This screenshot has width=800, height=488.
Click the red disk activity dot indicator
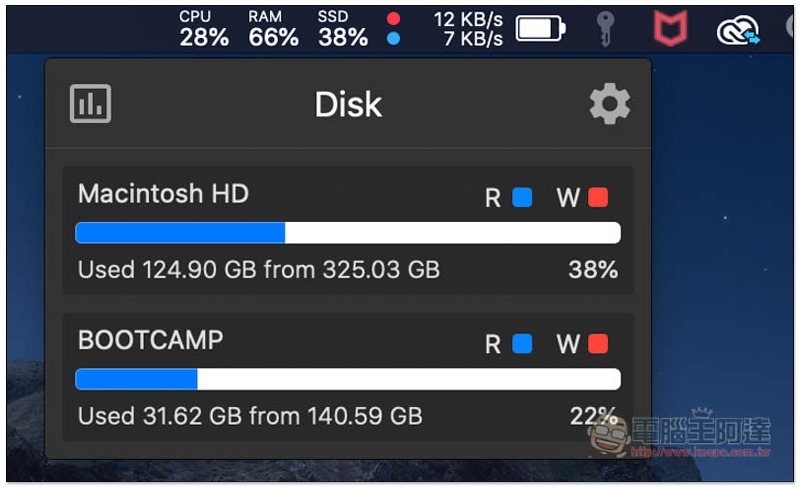click(x=394, y=18)
